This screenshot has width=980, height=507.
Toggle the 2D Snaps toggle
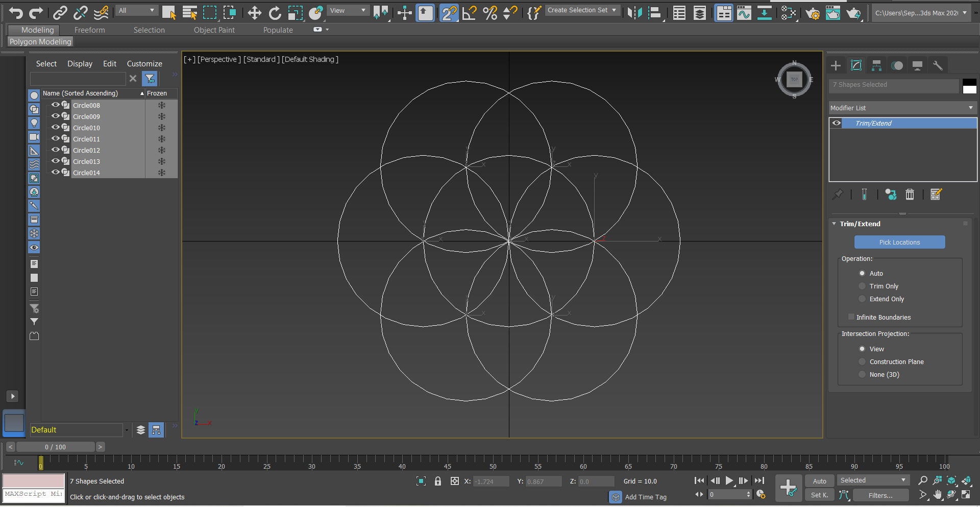(x=449, y=13)
